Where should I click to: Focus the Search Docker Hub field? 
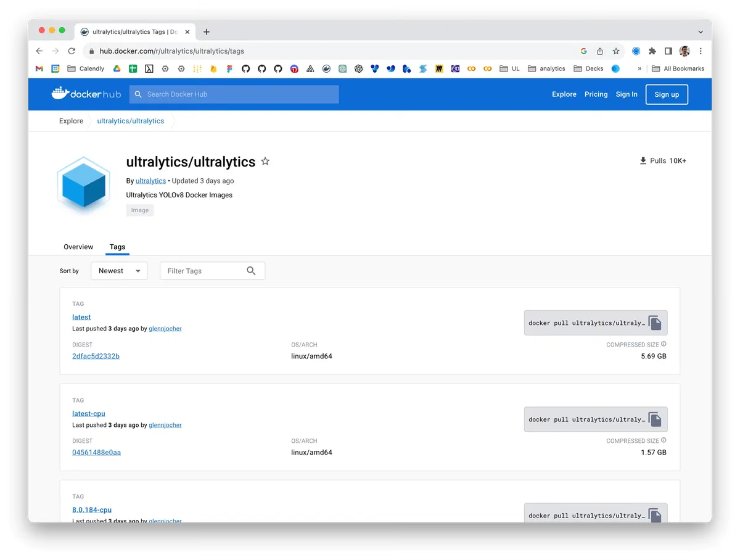pyautogui.click(x=234, y=94)
